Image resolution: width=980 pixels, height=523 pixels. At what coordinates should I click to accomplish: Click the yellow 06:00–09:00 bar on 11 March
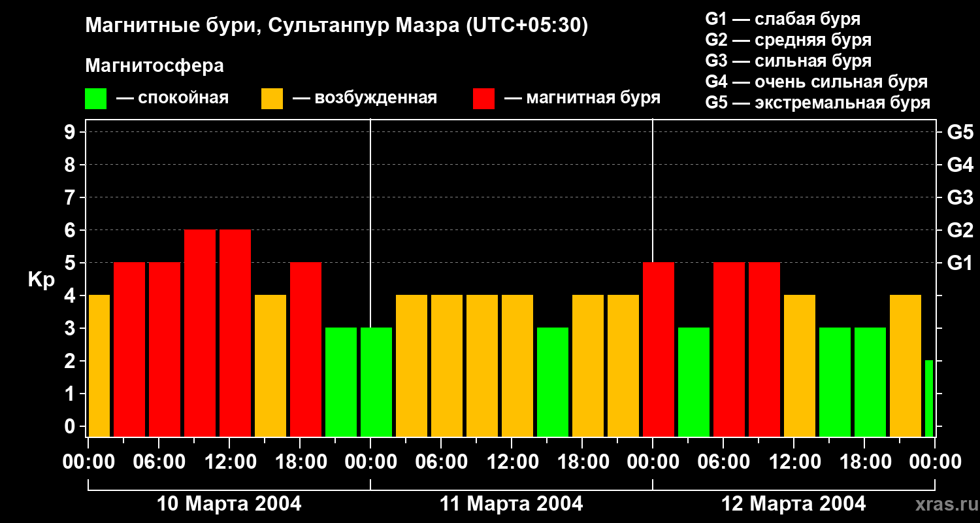coord(447,365)
